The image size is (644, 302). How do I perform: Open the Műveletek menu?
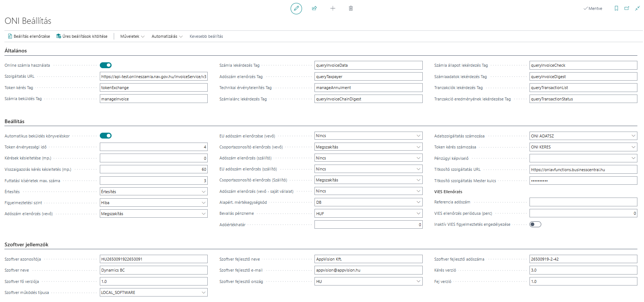(x=132, y=36)
